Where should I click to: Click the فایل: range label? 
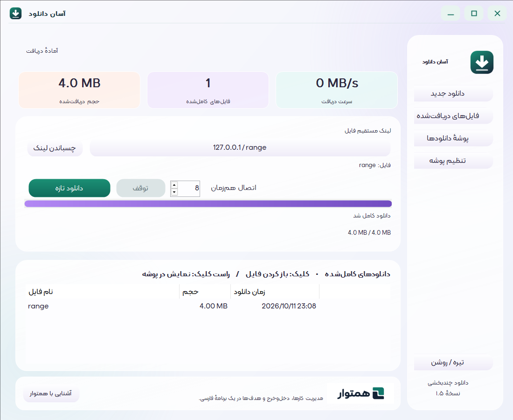[x=375, y=165]
